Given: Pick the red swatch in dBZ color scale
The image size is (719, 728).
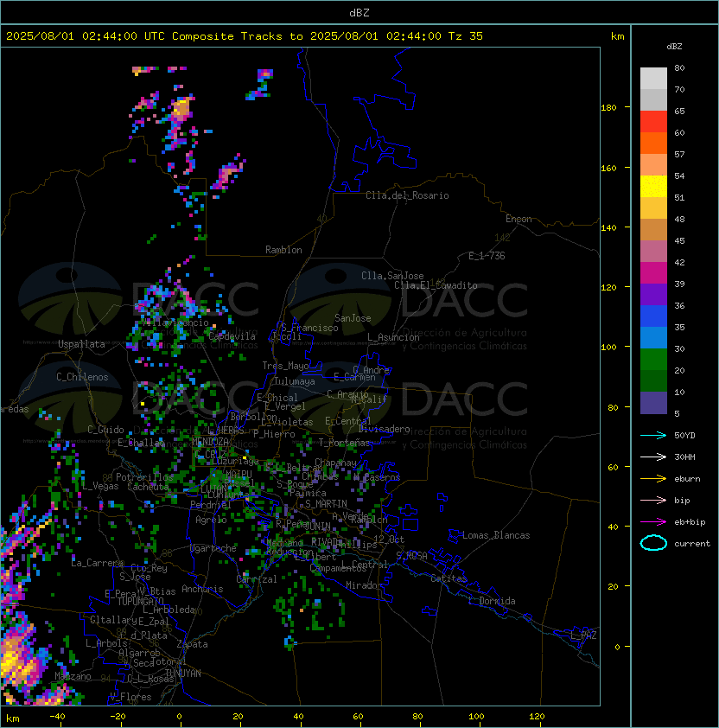Looking at the screenshot, I should [653, 122].
